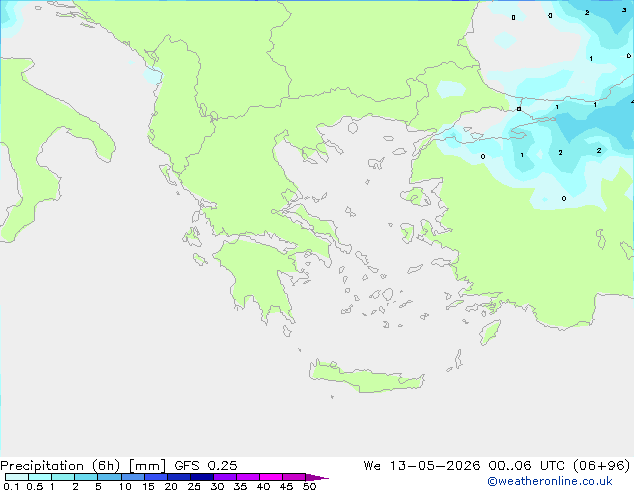Click the '20' legend scale label
The image size is (634, 490).
click(171, 486)
